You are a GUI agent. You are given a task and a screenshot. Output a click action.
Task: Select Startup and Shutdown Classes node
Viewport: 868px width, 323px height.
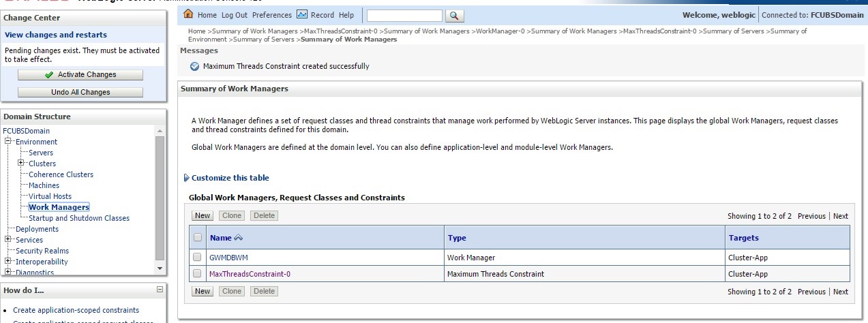click(79, 218)
